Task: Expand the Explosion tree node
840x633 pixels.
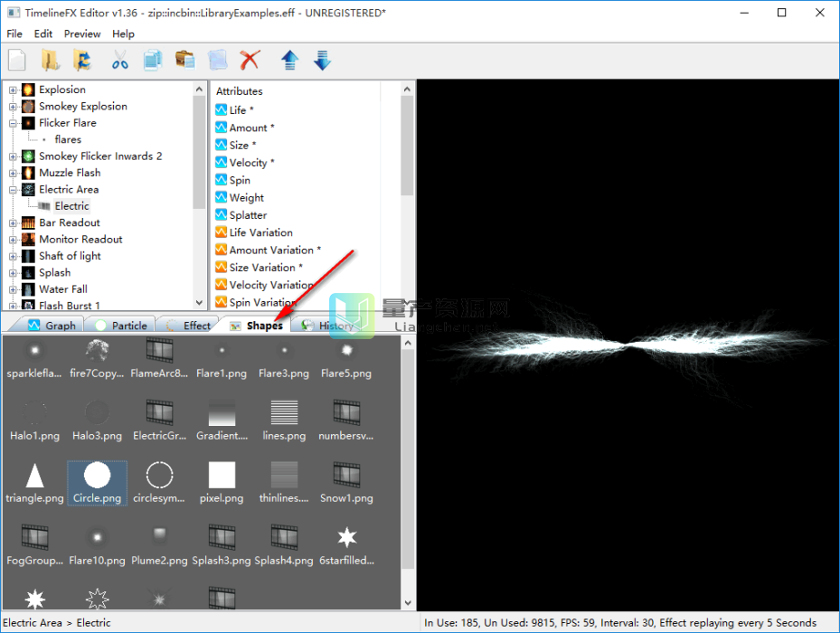Action: click(x=13, y=90)
